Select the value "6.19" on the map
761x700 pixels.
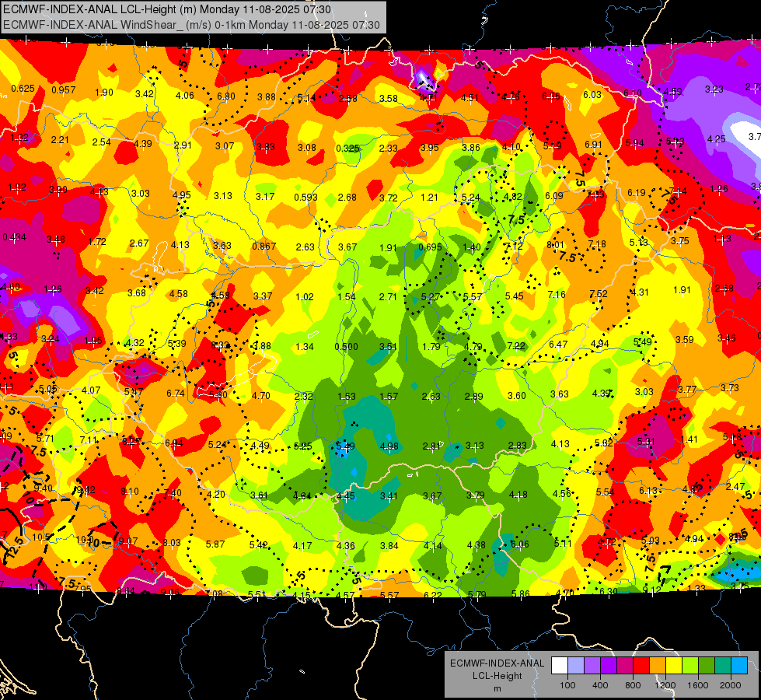[x=637, y=193]
